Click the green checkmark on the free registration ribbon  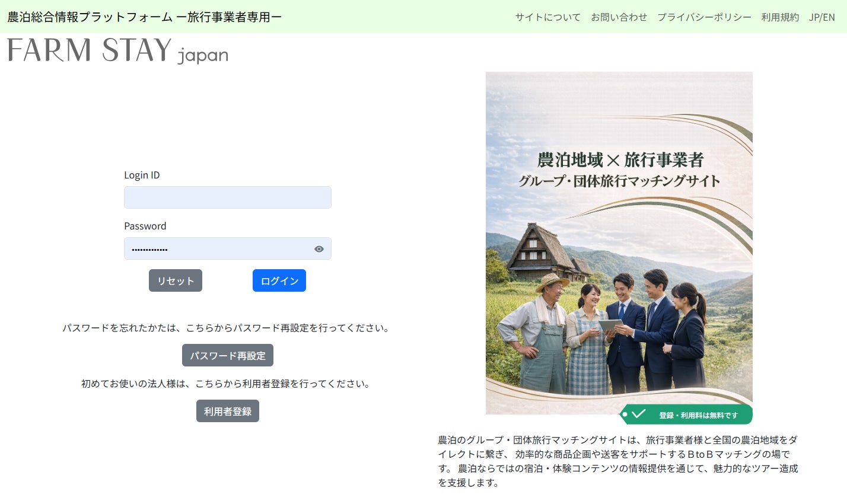coord(639,415)
